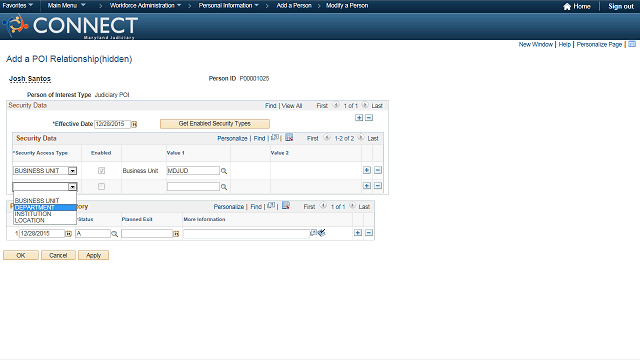Choose LOCATION from the open list
640x360 pixels.
click(45, 220)
